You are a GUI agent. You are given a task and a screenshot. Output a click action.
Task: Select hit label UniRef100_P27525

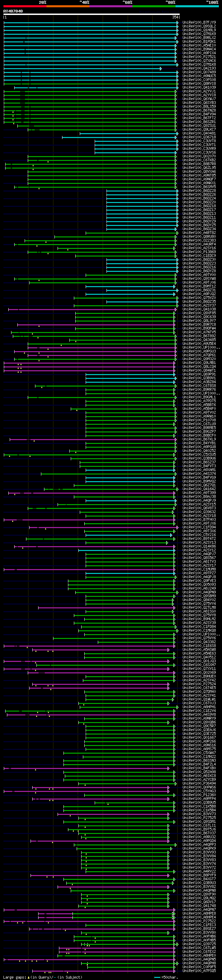(x=199, y=818)
